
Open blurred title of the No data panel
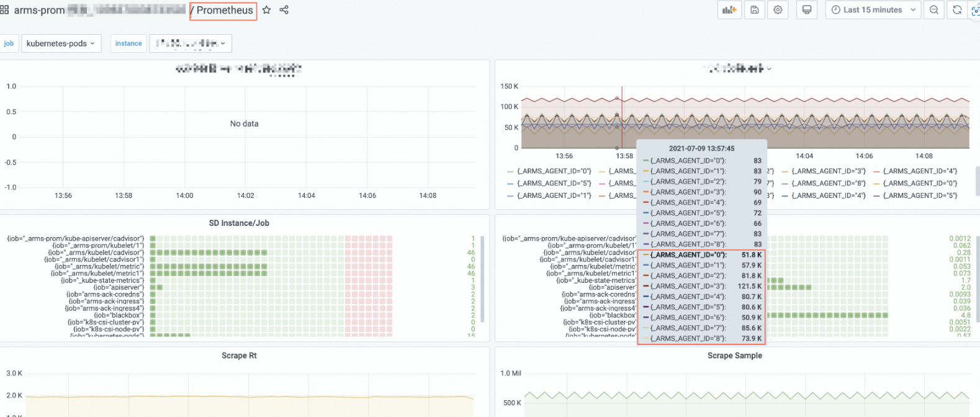239,69
